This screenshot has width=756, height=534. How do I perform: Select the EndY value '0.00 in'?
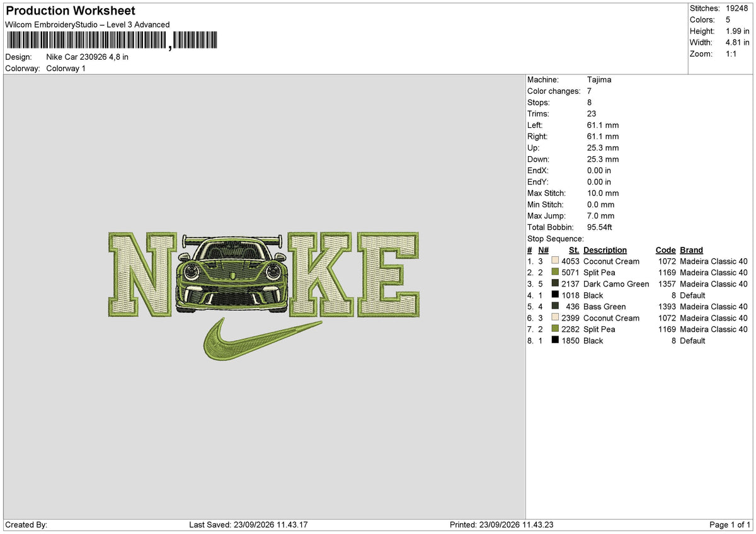click(x=599, y=181)
